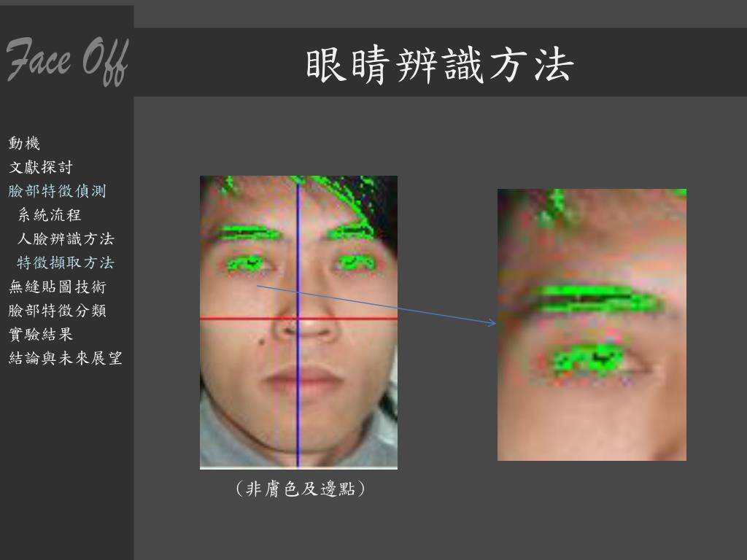Select the full face detection image

[x=298, y=322]
